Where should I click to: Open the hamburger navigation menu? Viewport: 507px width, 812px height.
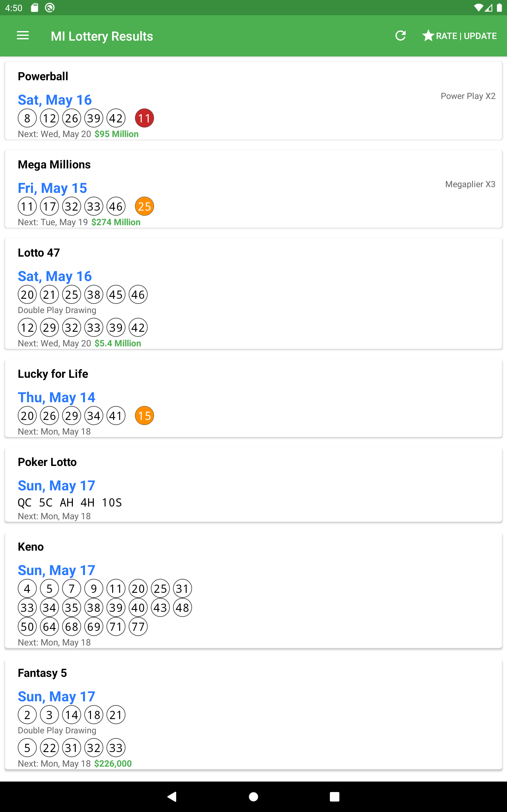tap(23, 36)
